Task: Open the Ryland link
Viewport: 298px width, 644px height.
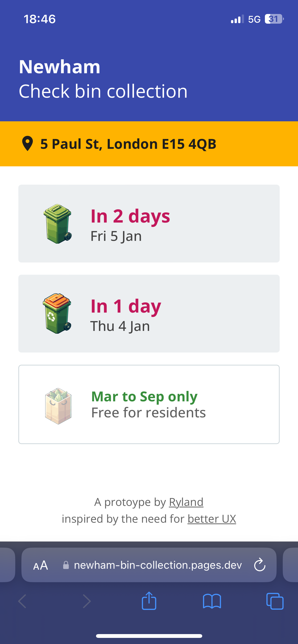Action: pos(186,502)
